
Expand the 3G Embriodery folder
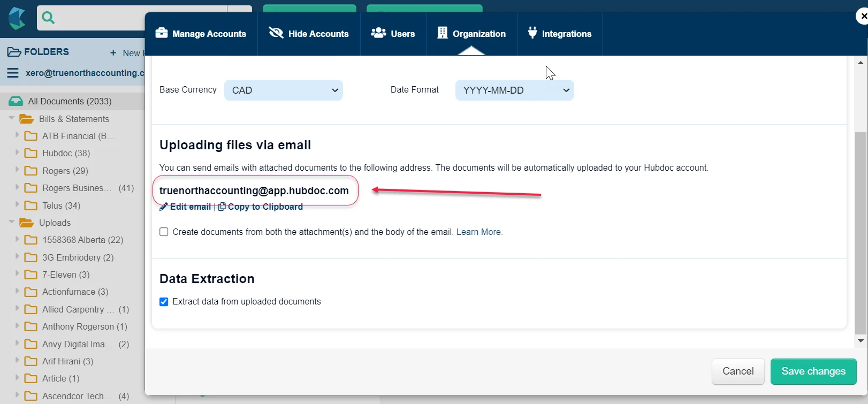(17, 257)
